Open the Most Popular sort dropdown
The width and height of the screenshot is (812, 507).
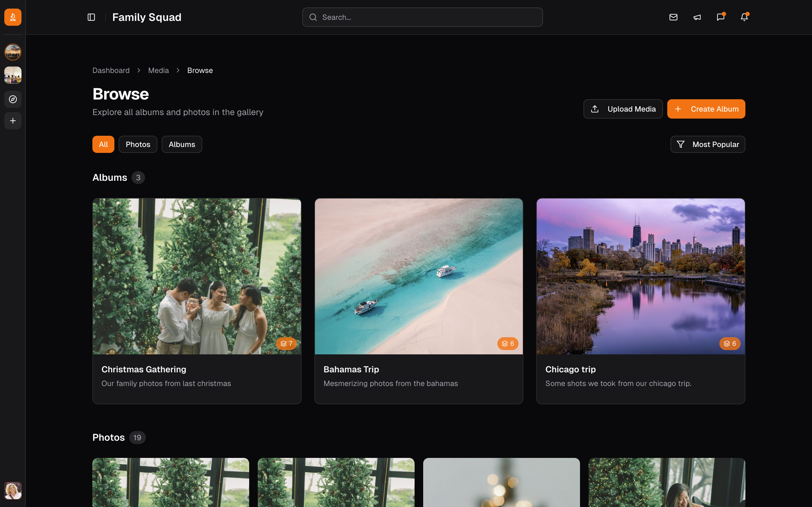pos(708,144)
